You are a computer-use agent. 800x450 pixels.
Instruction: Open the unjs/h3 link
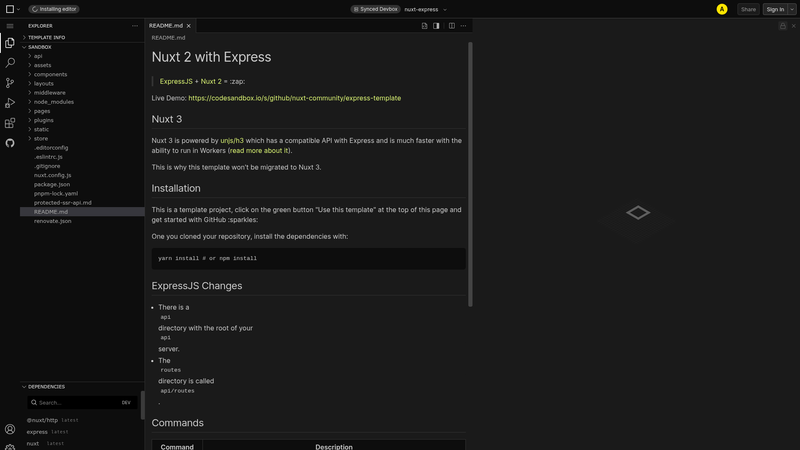point(232,141)
